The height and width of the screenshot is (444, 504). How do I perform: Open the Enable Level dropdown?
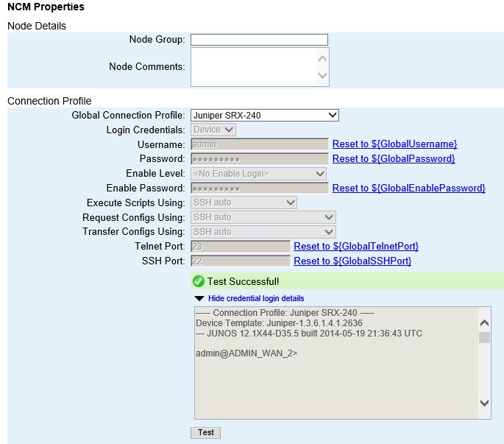[x=258, y=174]
